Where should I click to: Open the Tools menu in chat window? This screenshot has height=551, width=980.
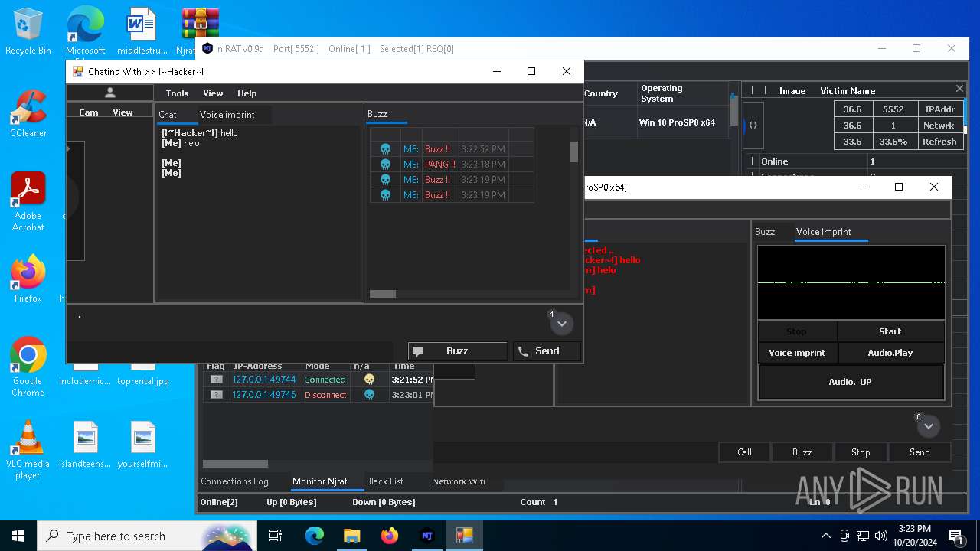(177, 93)
